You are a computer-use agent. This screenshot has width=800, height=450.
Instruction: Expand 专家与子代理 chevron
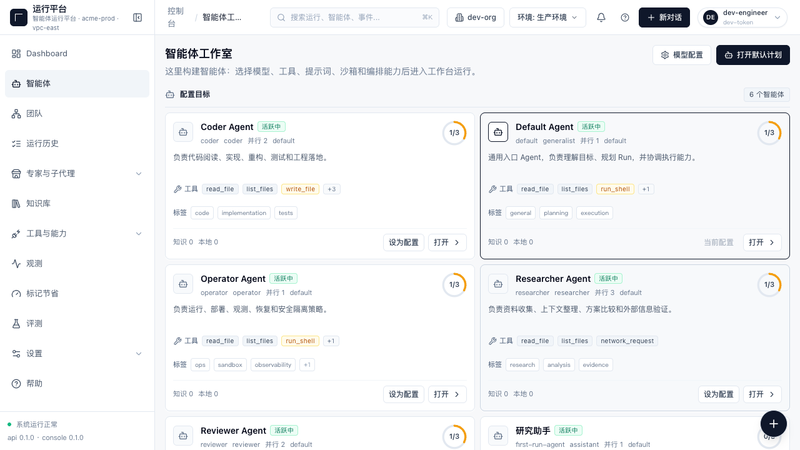click(x=139, y=173)
